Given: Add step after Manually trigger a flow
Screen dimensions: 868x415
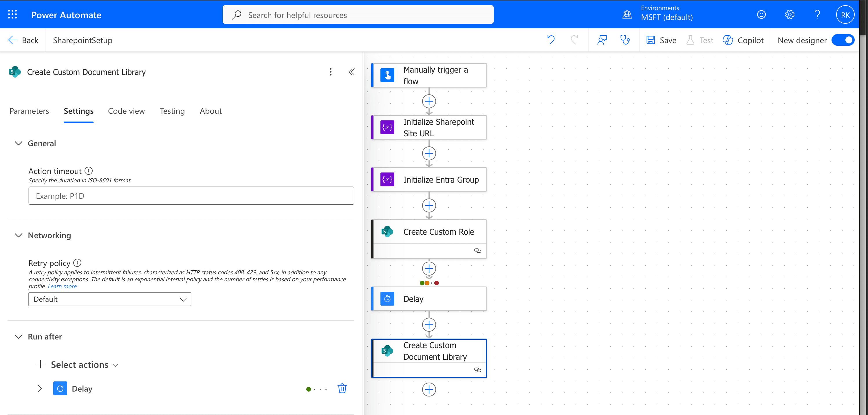Looking at the screenshot, I should coord(428,101).
